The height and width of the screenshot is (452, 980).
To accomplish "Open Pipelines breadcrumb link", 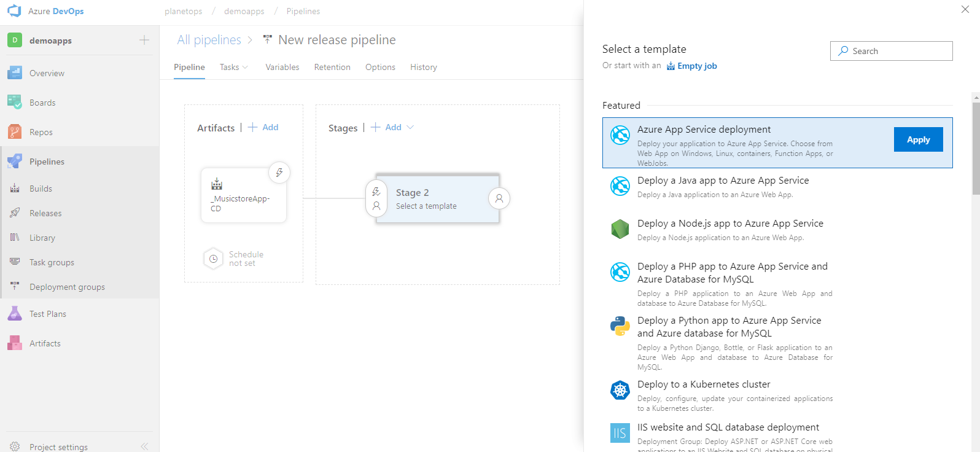I will [x=303, y=11].
